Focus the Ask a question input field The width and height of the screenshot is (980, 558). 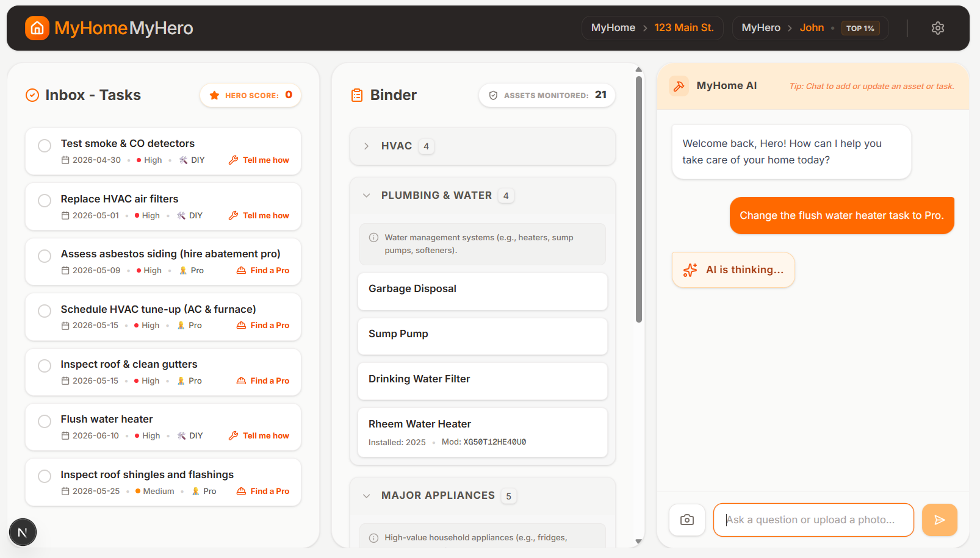pyautogui.click(x=813, y=520)
